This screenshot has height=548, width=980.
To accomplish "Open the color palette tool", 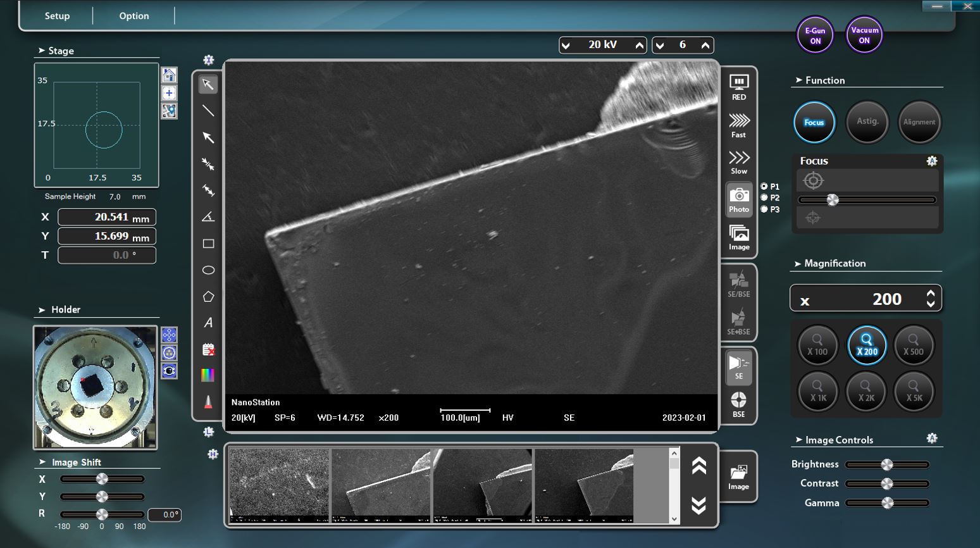I will point(208,375).
